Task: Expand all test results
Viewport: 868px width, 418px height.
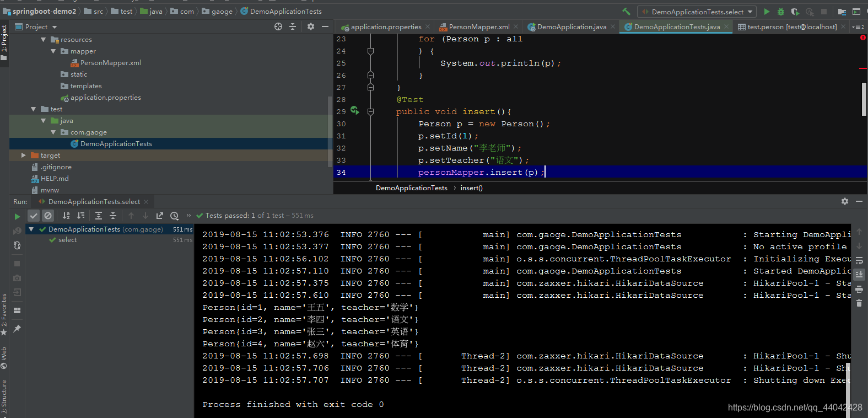Action: pyautogui.click(x=99, y=216)
